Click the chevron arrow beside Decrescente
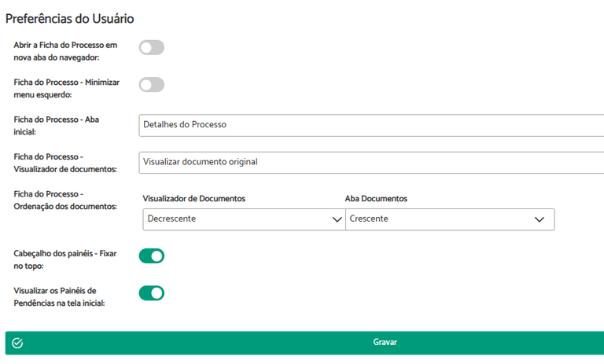 [337, 219]
